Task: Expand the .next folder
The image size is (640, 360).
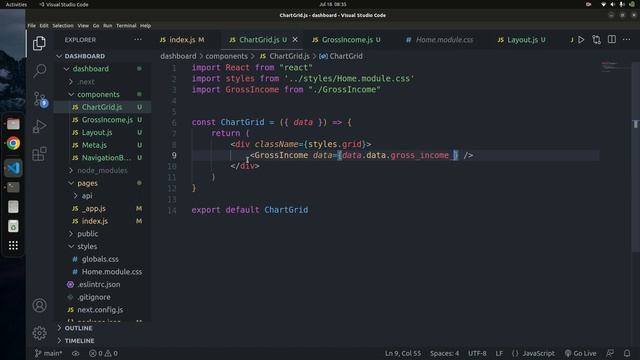Action: [86, 82]
